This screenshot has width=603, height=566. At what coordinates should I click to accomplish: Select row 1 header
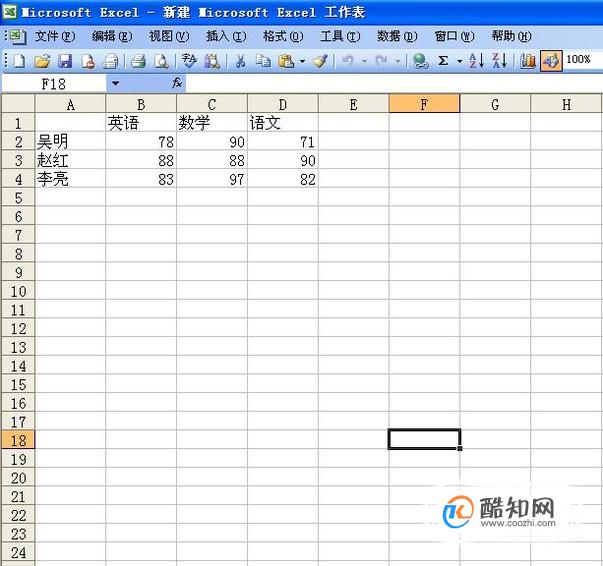[x=18, y=123]
